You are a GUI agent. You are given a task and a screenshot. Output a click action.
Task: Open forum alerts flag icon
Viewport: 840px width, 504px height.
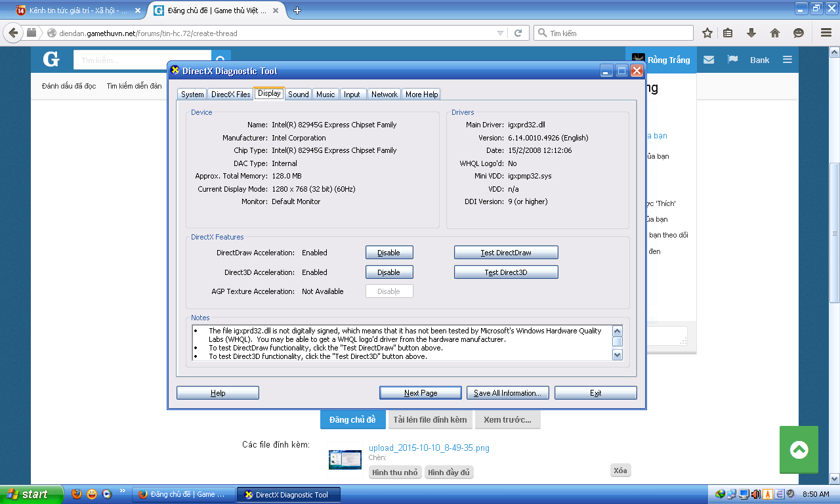[732, 60]
